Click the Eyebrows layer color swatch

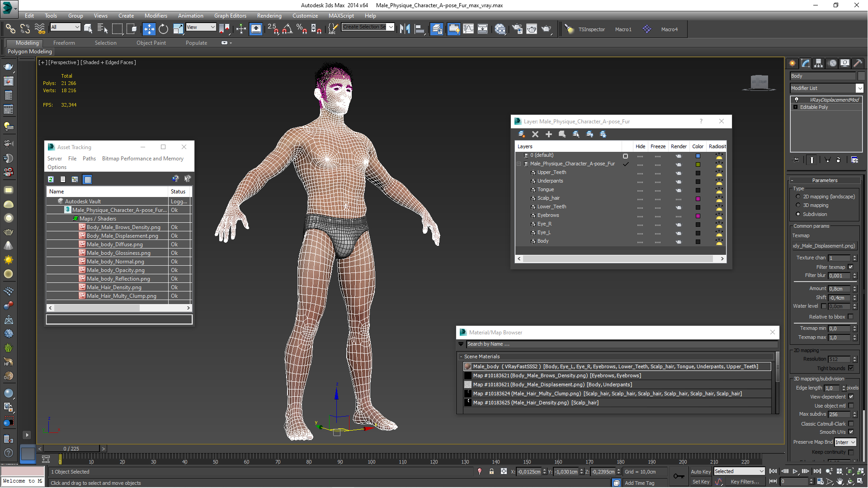pos(698,216)
